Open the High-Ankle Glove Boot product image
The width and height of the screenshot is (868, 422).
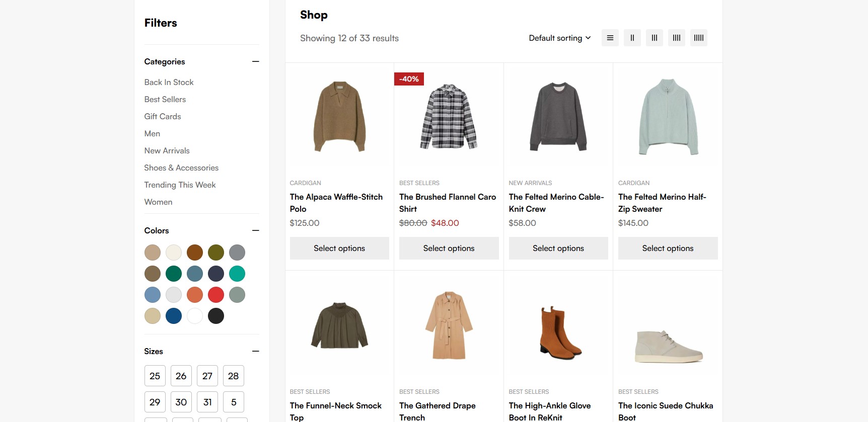point(558,325)
